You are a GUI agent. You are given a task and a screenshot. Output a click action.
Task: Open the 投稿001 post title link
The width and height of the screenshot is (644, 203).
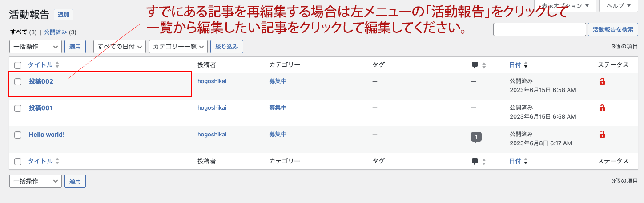[41, 108]
